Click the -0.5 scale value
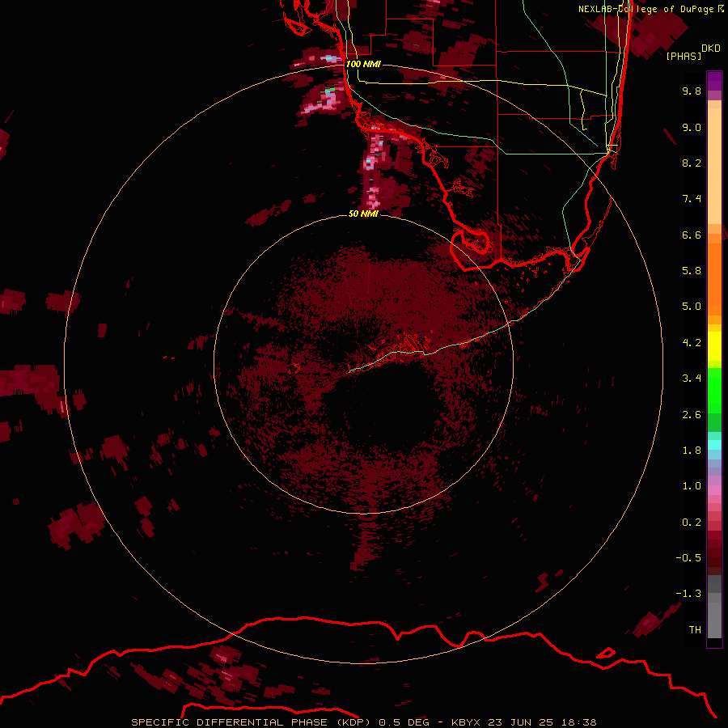Viewport: 728px width, 728px height. (688, 558)
